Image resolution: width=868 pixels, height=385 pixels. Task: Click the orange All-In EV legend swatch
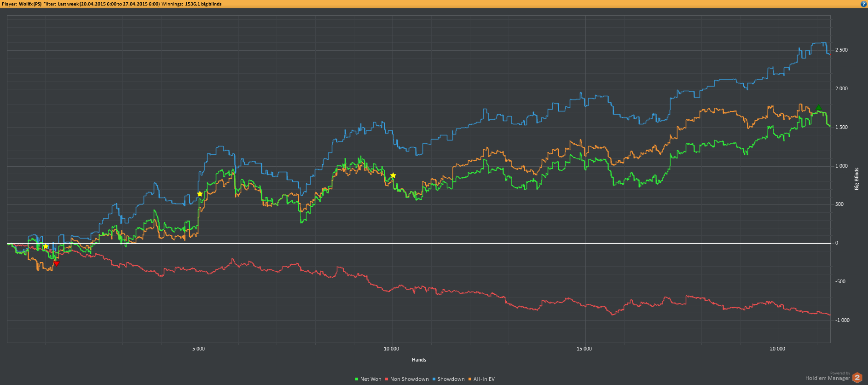[470, 379]
